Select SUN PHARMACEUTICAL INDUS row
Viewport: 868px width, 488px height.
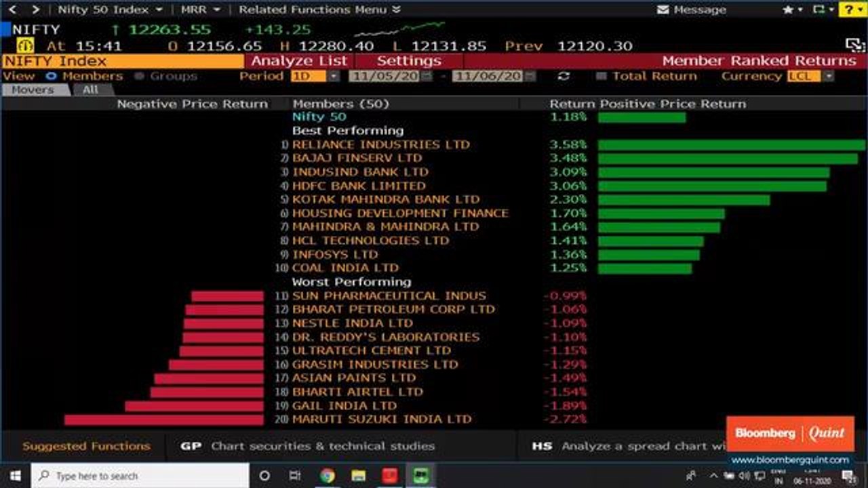[x=389, y=296]
